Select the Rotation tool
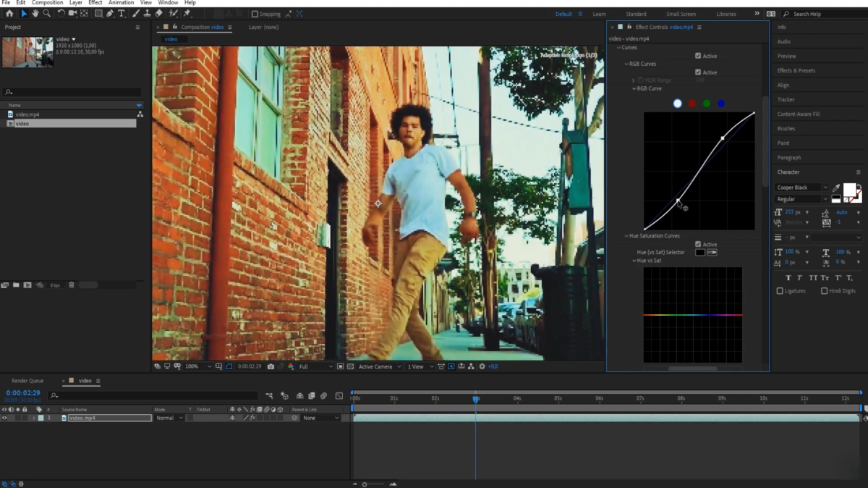 [61, 14]
